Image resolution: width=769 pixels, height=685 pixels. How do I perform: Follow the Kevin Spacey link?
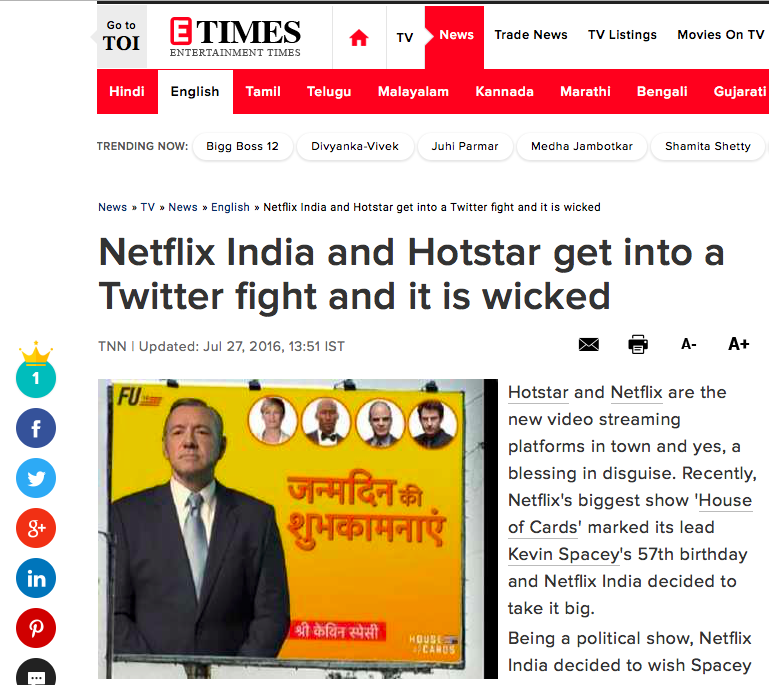[564, 554]
